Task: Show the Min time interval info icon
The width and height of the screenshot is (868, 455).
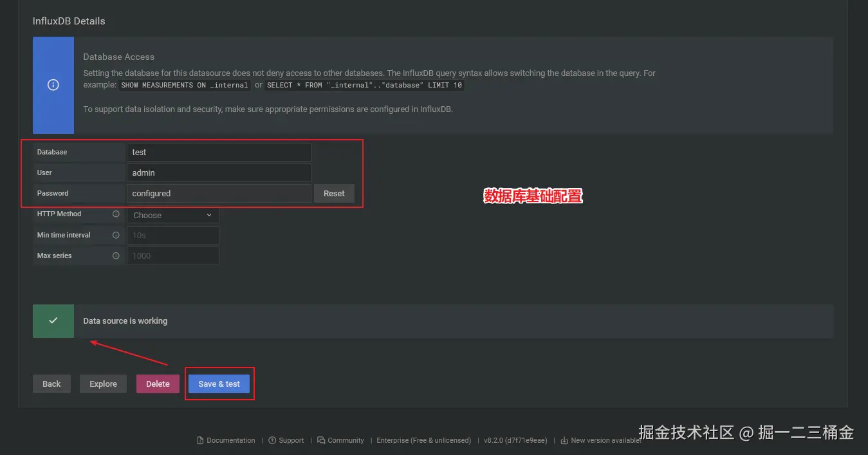Action: point(116,235)
